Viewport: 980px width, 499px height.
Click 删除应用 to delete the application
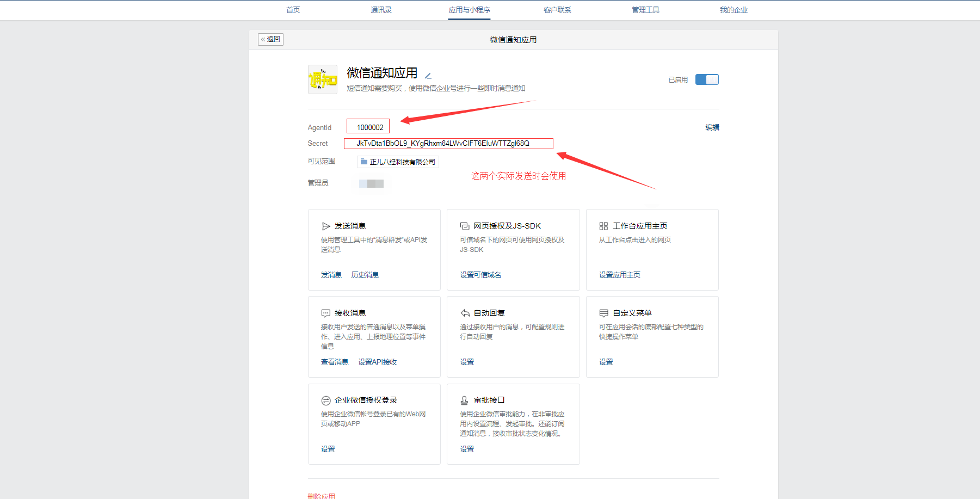[320, 495]
